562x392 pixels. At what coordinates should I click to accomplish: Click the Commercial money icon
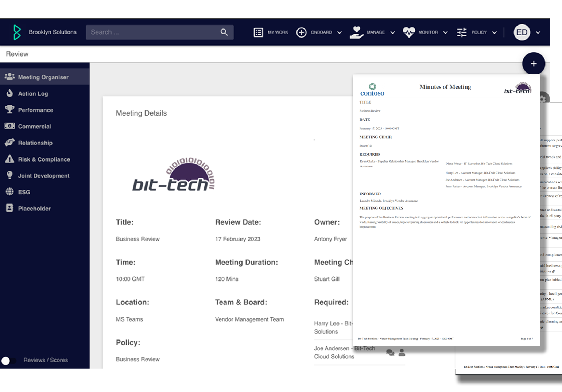click(x=9, y=126)
